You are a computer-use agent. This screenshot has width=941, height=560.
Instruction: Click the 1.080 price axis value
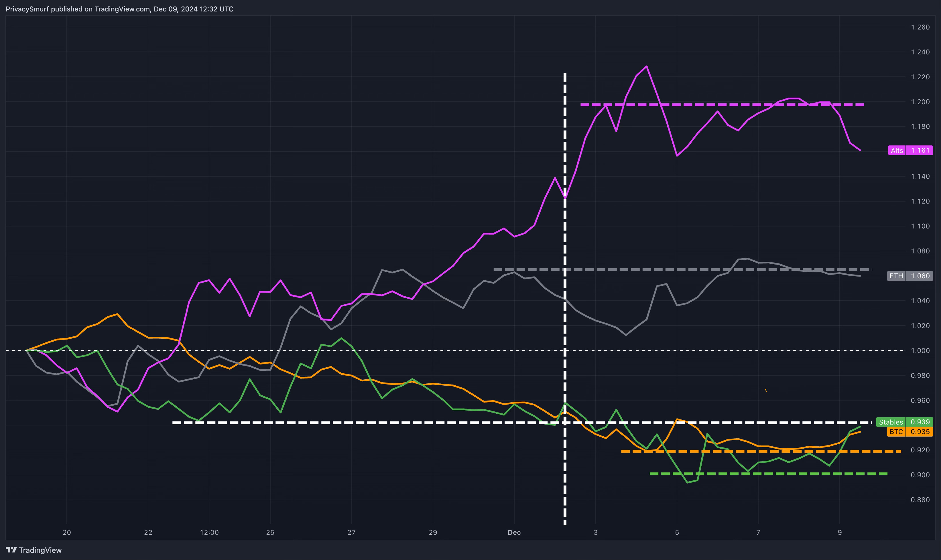pyautogui.click(x=920, y=251)
